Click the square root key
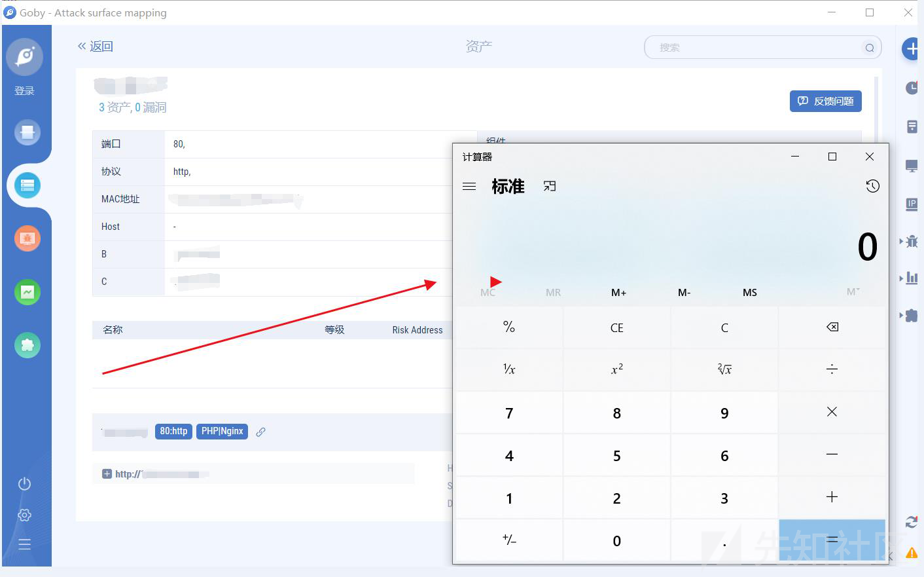The image size is (924, 577). point(724,369)
